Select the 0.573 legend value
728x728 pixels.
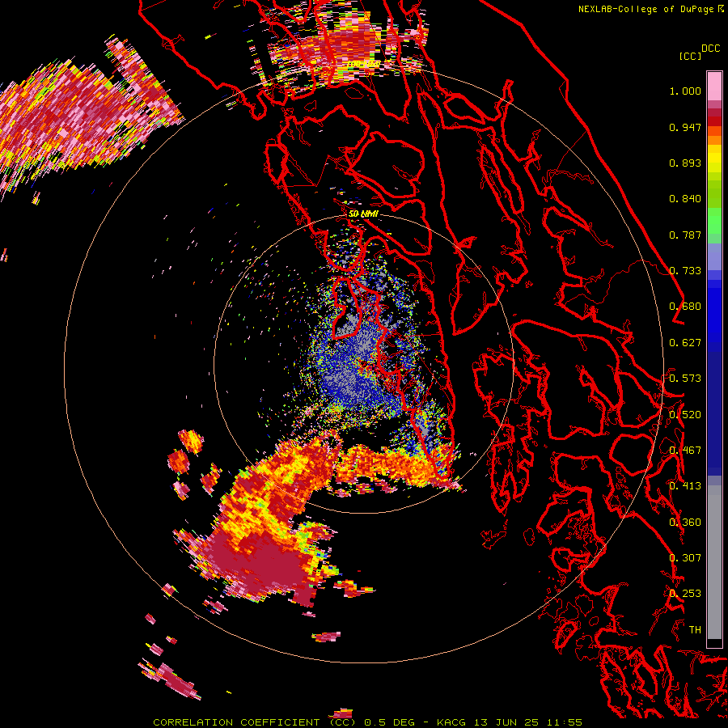[x=685, y=379]
